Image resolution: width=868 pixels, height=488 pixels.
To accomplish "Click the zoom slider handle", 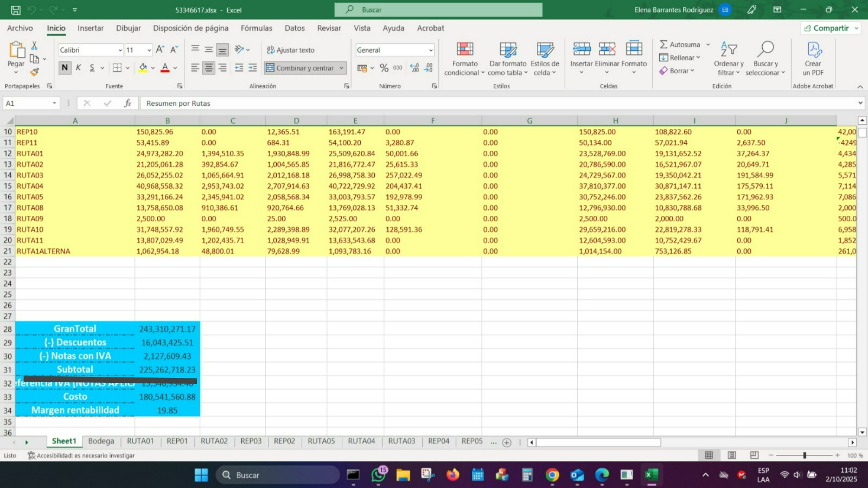I will (805, 455).
